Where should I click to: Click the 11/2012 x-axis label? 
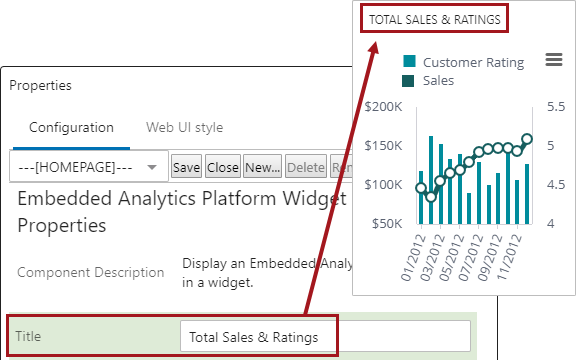pos(509,258)
